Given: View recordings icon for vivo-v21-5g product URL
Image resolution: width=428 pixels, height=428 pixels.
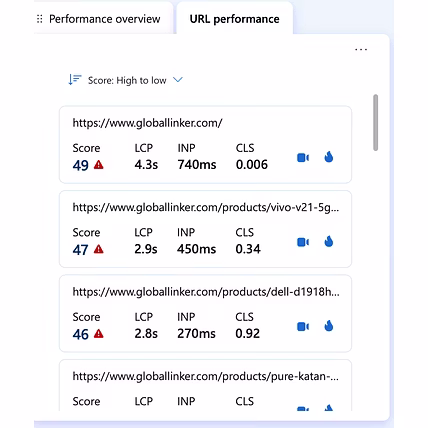Looking at the screenshot, I should click(303, 242).
